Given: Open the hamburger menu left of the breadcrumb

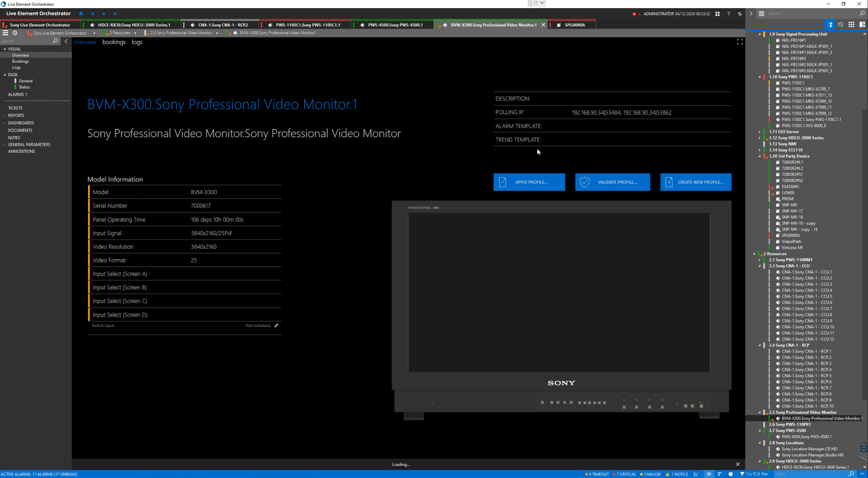Looking at the screenshot, I should (x=5, y=33).
